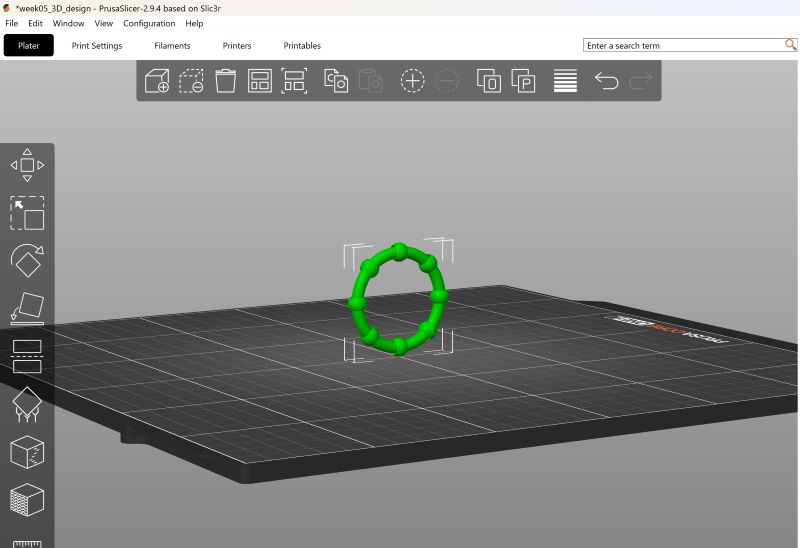Click the Copy icon in toolbar
The height and width of the screenshot is (548, 800).
click(336, 81)
